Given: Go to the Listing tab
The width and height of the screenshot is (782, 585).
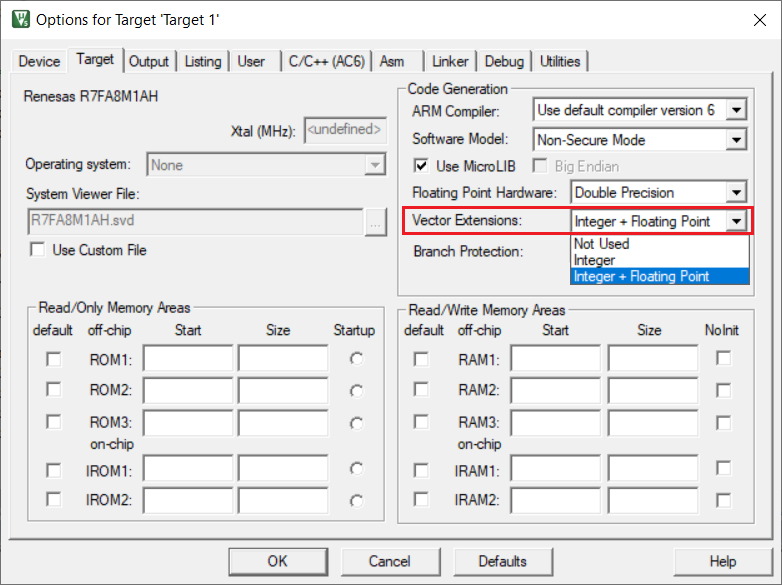Looking at the screenshot, I should click(x=202, y=61).
